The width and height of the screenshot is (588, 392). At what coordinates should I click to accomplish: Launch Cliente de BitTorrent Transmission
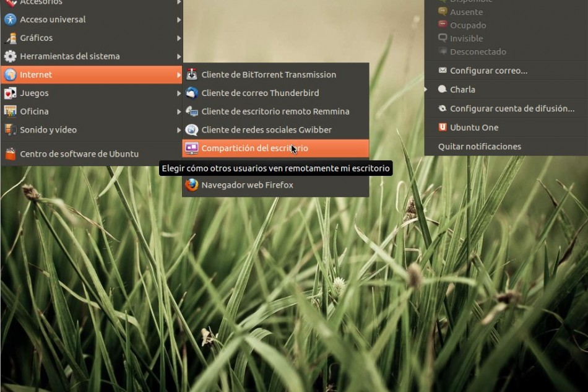pyautogui.click(x=275, y=75)
